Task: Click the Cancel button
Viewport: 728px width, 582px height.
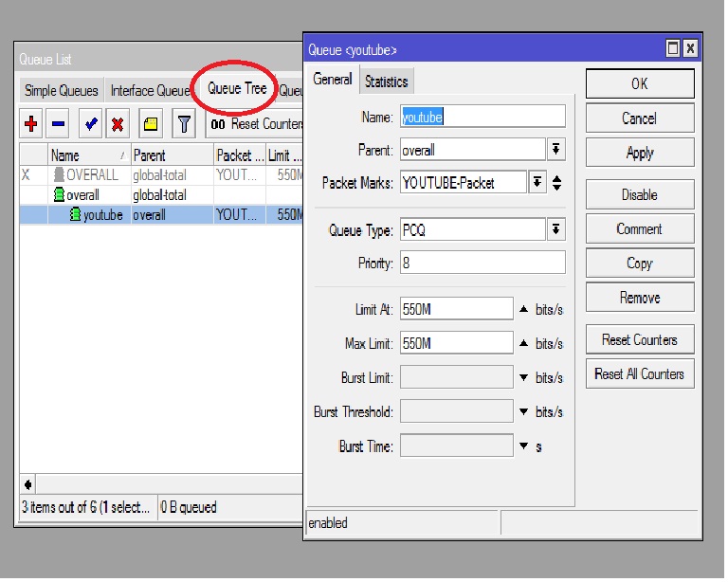Action: point(640,118)
